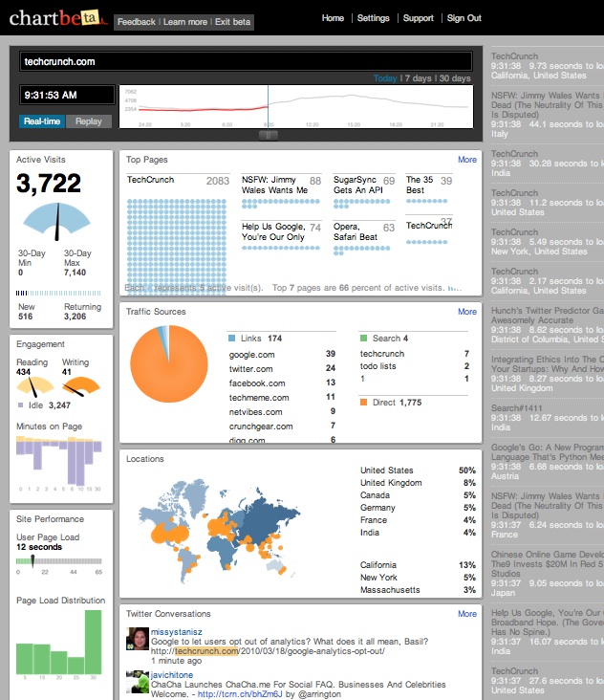Screen dimensions: 604x700
Task: Click the Traffic Sources pie chart
Action: coord(169,363)
